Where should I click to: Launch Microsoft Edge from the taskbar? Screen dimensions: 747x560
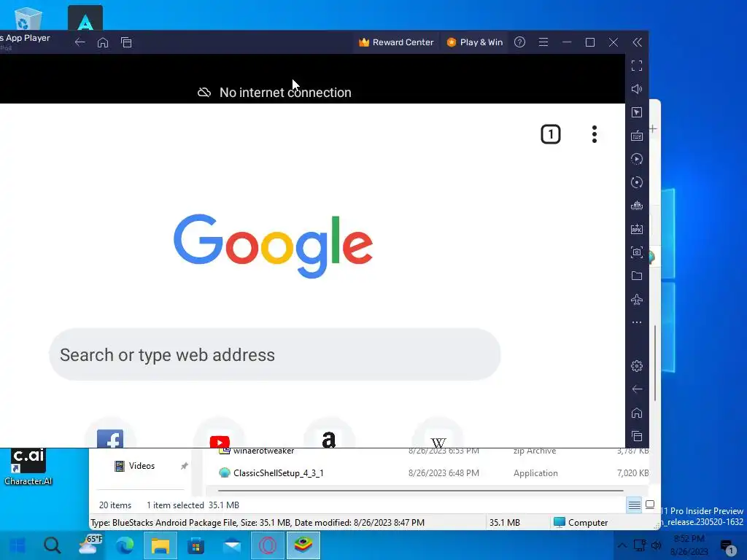[x=125, y=545]
